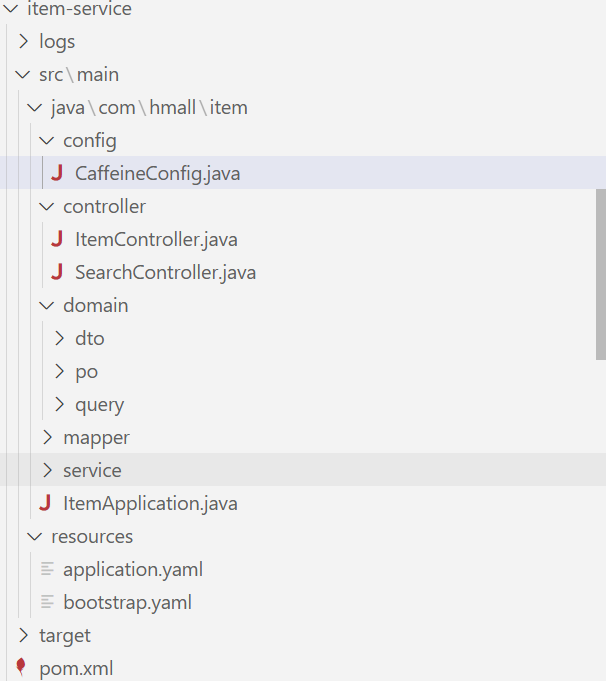This screenshot has height=681, width=606.
Task: Select the query folder under domain
Action: (99, 404)
